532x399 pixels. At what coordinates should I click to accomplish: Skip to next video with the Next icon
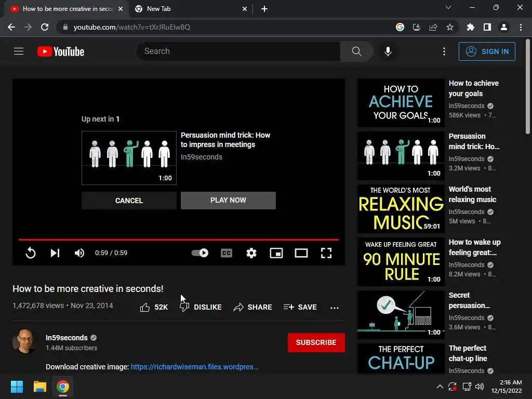55,253
